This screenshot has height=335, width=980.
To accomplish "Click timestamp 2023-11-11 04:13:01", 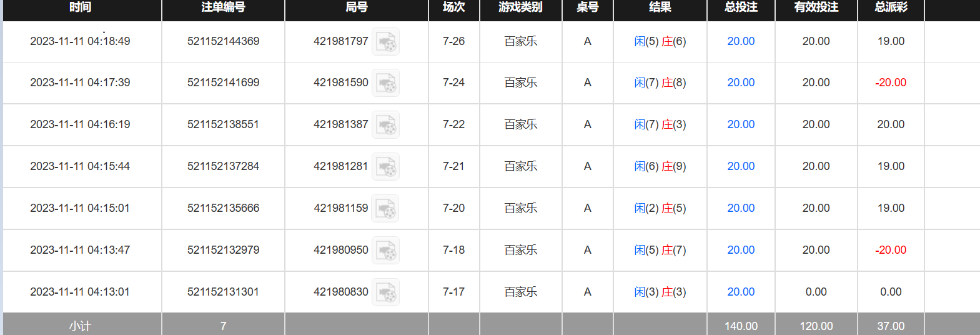I will [80, 292].
